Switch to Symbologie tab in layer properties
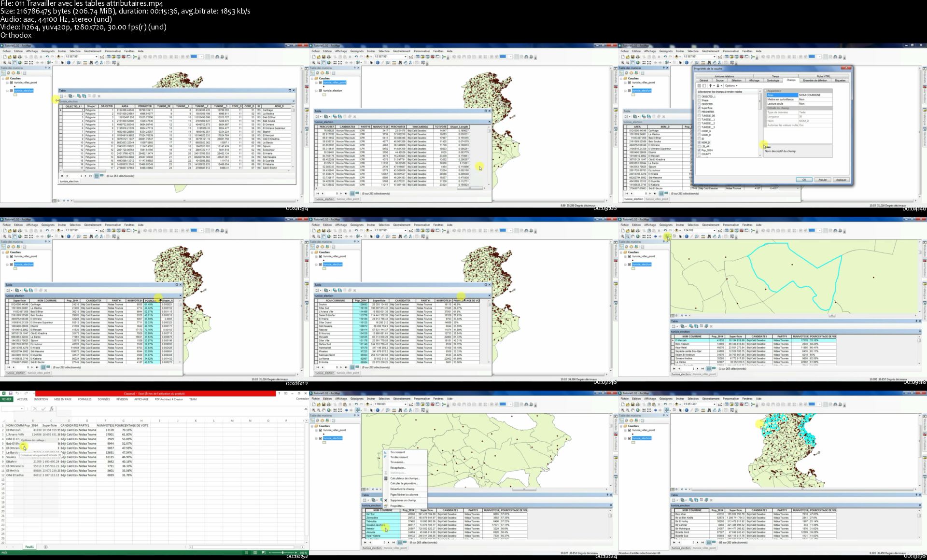Viewport: 927px width, 560px height. 773,81
